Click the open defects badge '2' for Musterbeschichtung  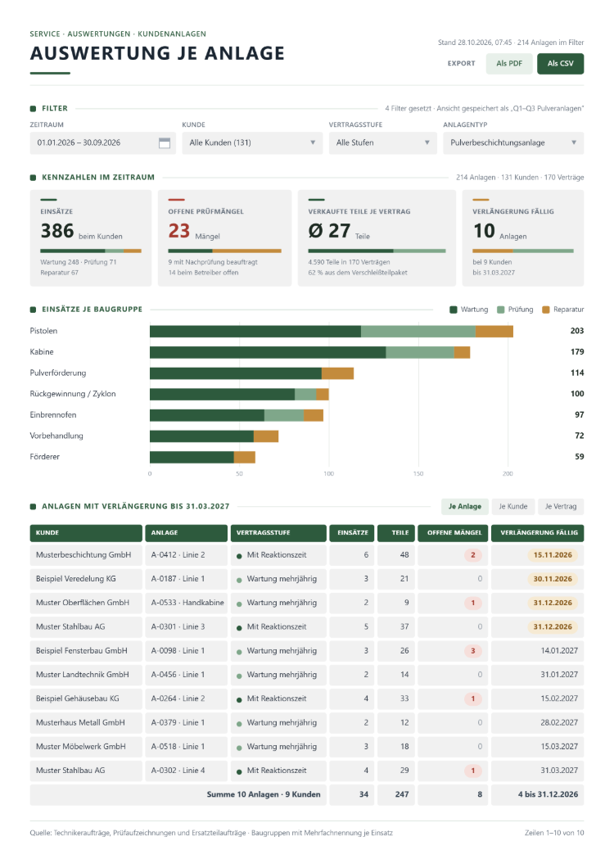[473, 555]
